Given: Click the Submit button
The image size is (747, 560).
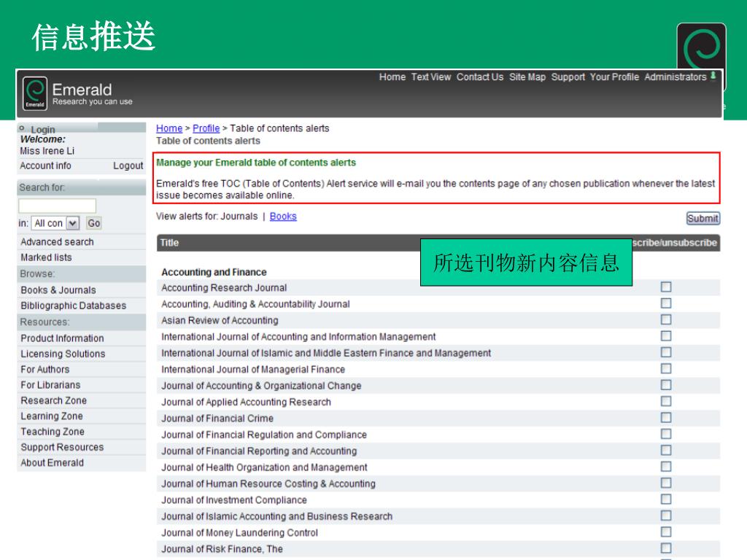Looking at the screenshot, I should coord(703,218).
